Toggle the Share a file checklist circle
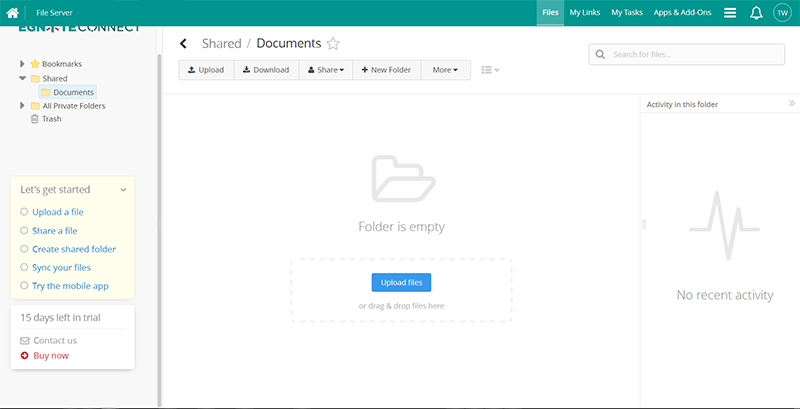The height and width of the screenshot is (409, 800). click(x=24, y=231)
